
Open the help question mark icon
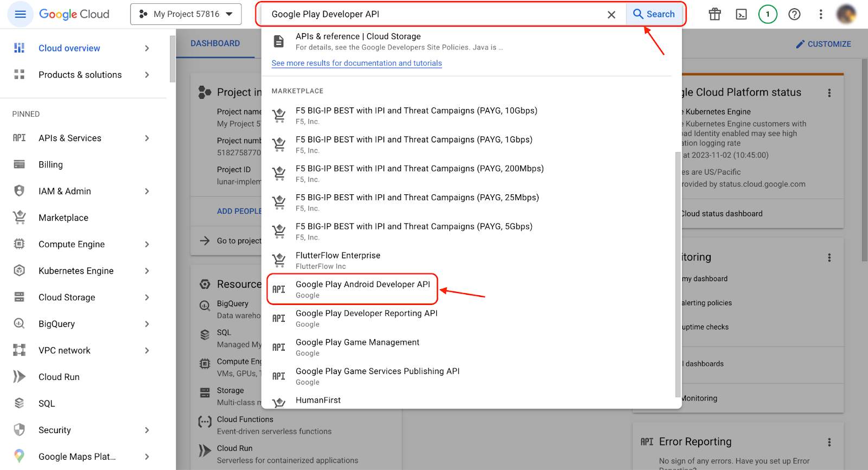794,14
